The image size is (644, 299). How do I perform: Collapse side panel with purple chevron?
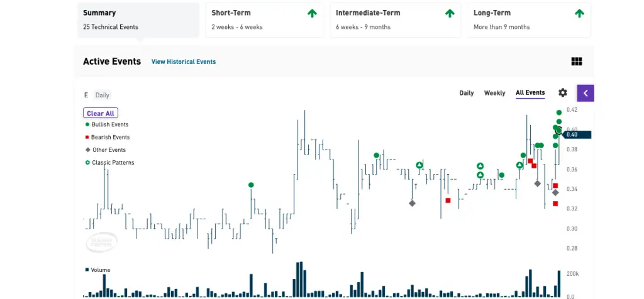(x=586, y=93)
